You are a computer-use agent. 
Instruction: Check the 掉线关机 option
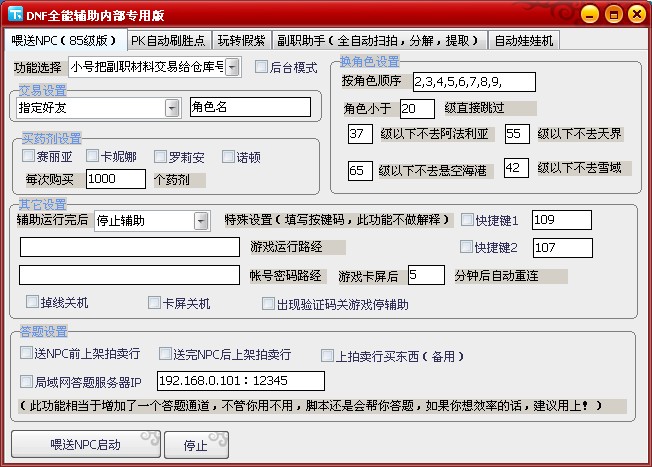(x=33, y=302)
